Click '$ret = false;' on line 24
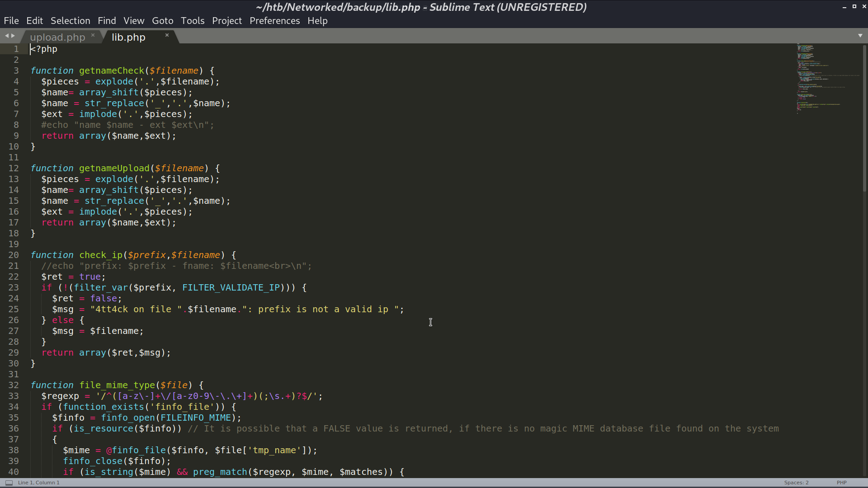This screenshot has width=868, height=488. 87,298
